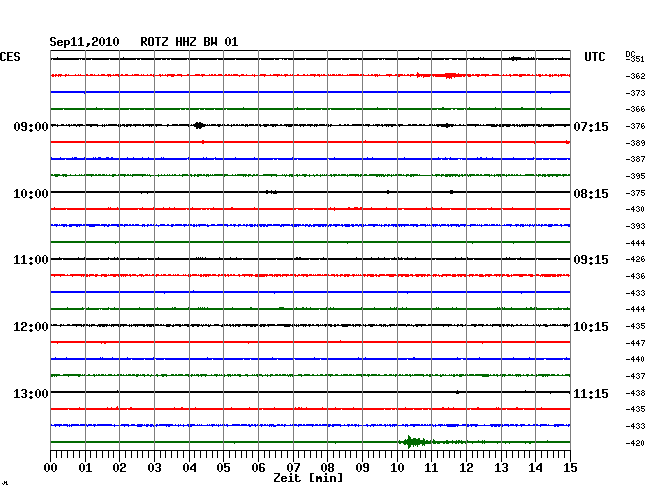Click minute tick label 09
The height and width of the screenshot is (494, 650).
(362, 468)
